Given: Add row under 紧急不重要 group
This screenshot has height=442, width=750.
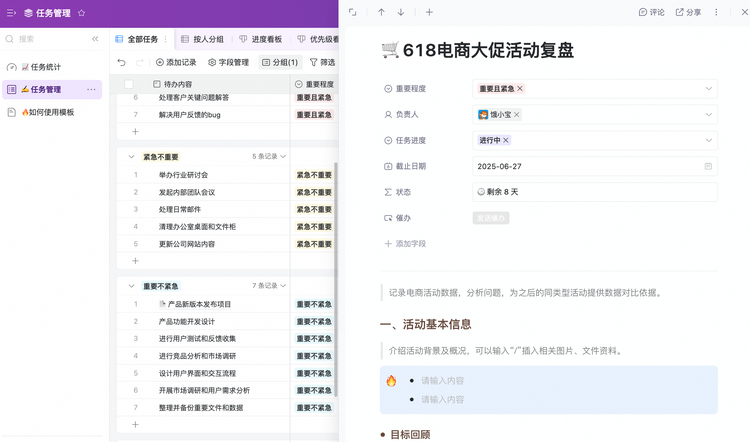Looking at the screenshot, I should (135, 261).
